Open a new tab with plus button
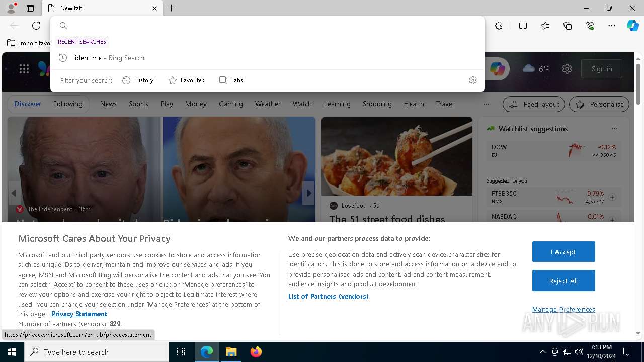Screen dimensions: 644x362 (172, 8)
